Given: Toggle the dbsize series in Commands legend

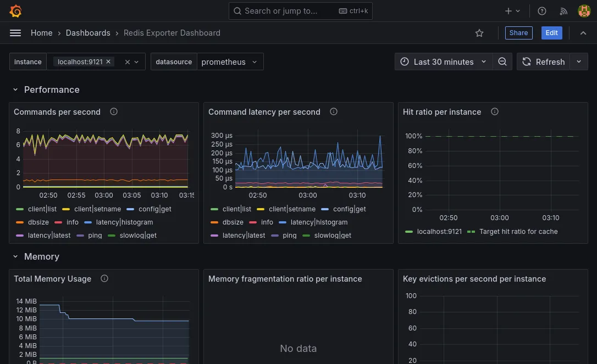Looking at the screenshot, I should tap(38, 222).
